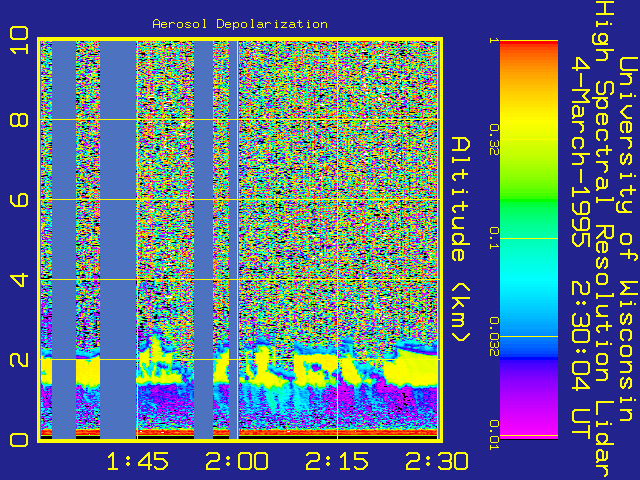Screen dimensions: 640x480
Task: Click the 'High Spectral Resolution Lidar' text
Action: pos(605,240)
